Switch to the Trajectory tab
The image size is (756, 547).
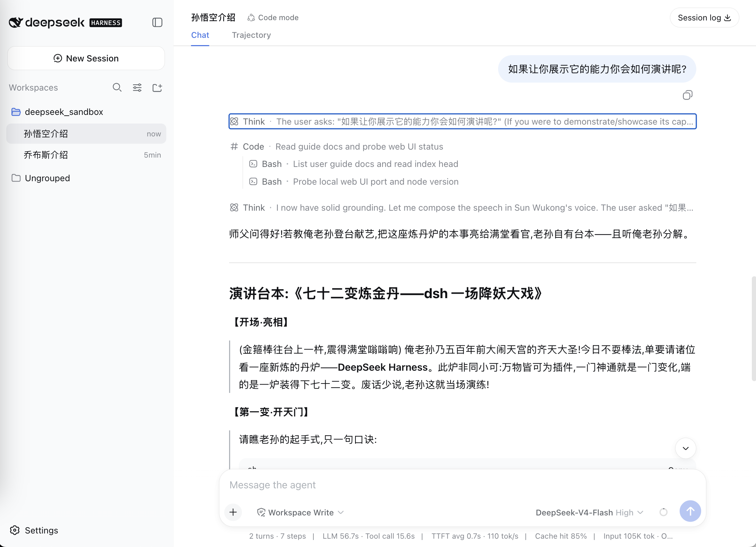pyautogui.click(x=251, y=35)
